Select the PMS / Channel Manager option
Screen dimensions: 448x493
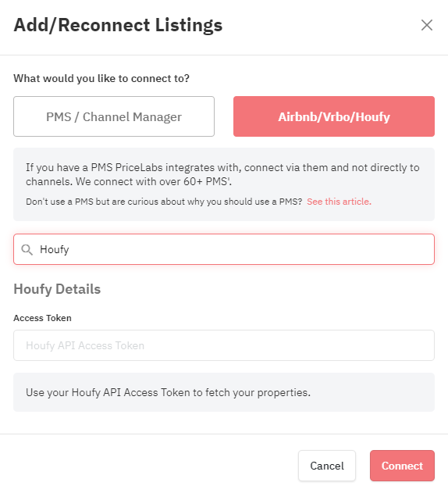[x=114, y=116]
